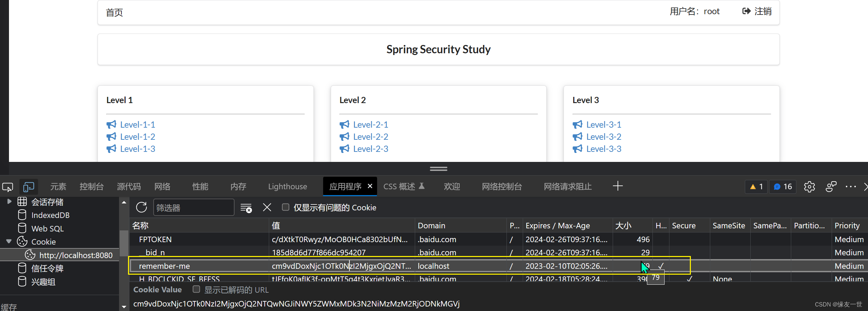Screen dimensions: 868x311
Task: Sort cookies by Domain column header
Action: (x=460, y=226)
